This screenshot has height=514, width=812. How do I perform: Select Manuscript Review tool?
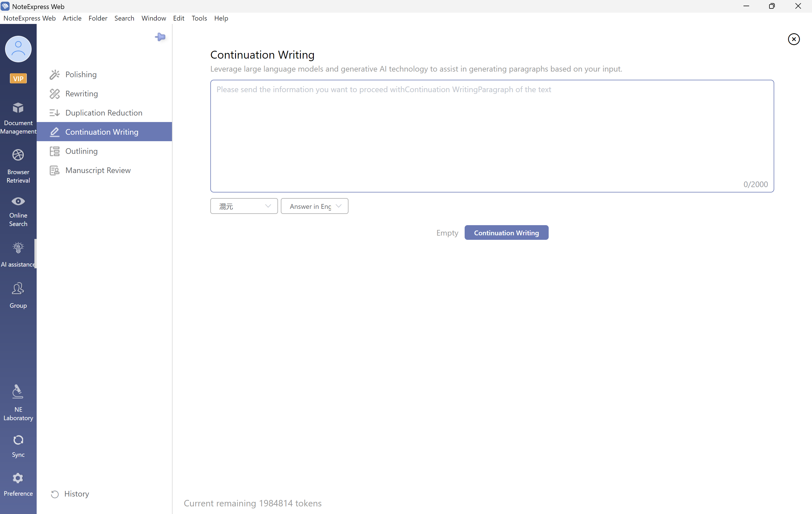(x=105, y=170)
